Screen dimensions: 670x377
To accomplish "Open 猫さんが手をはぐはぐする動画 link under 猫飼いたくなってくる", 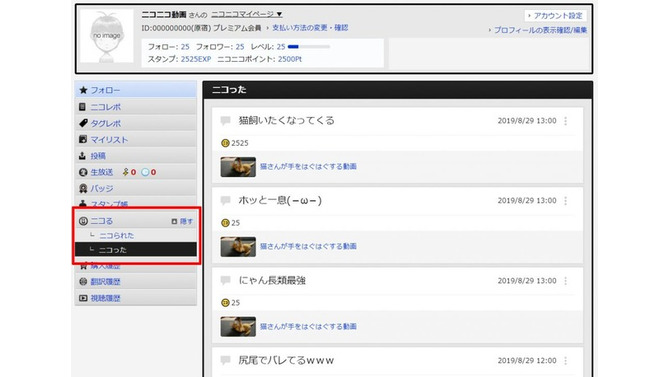I will pos(308,166).
